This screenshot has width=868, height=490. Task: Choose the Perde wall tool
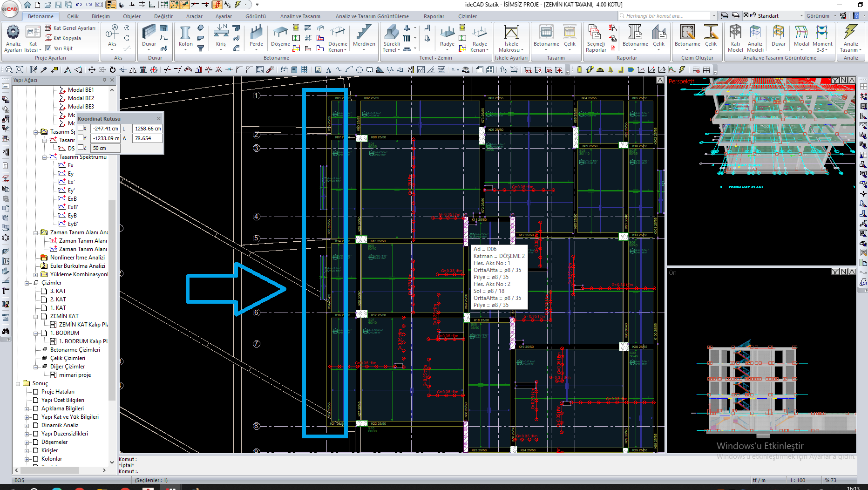tap(256, 36)
